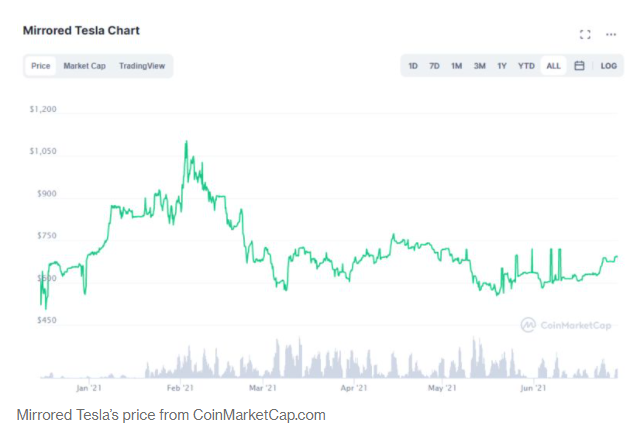Pick the YTD time range

click(x=526, y=66)
